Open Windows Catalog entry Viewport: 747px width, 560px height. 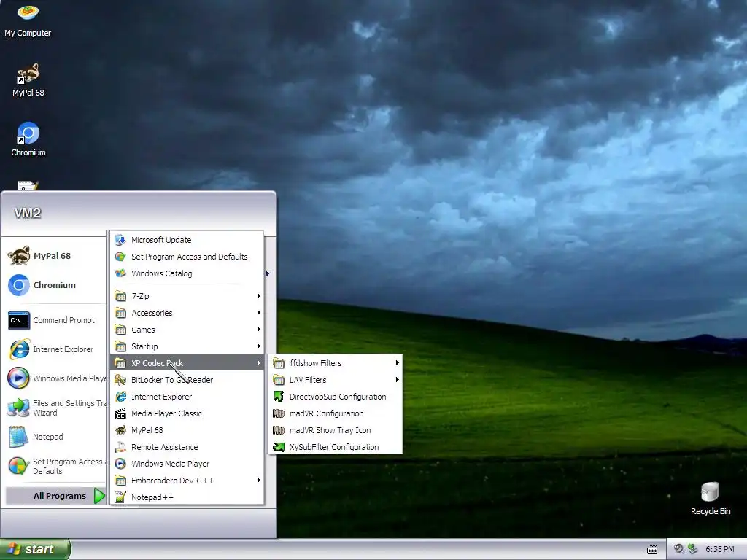click(187, 273)
